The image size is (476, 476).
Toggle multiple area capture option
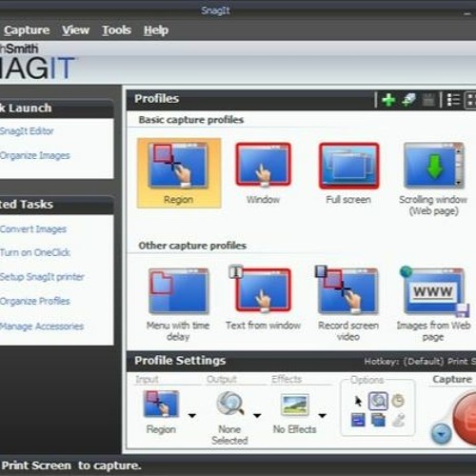[378, 420]
